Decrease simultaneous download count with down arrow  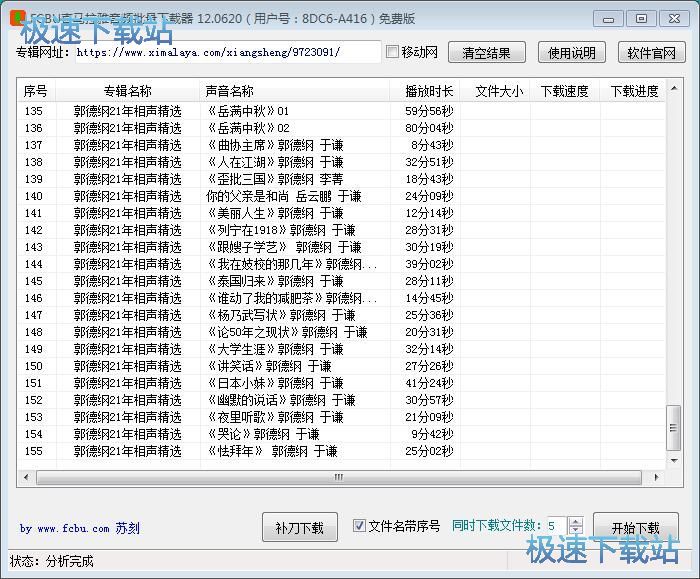576,530
